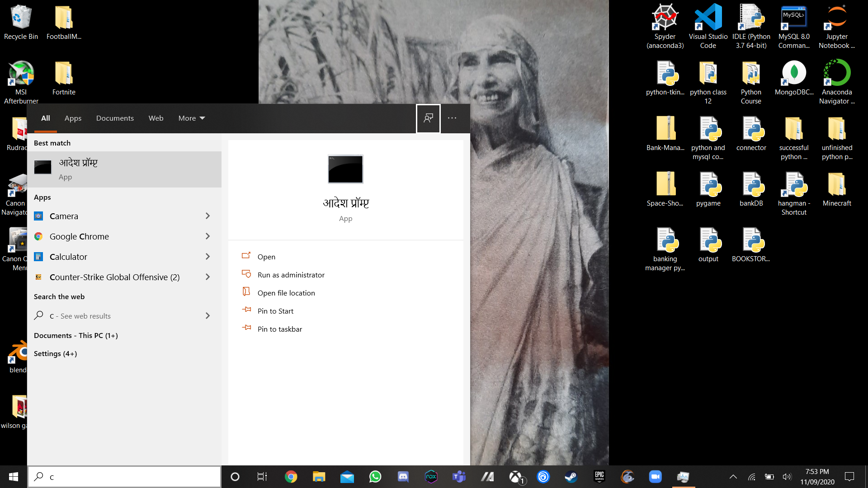Viewport: 868px width, 488px height.
Task: Expand Google Chrome result chevron
Action: 208,236
